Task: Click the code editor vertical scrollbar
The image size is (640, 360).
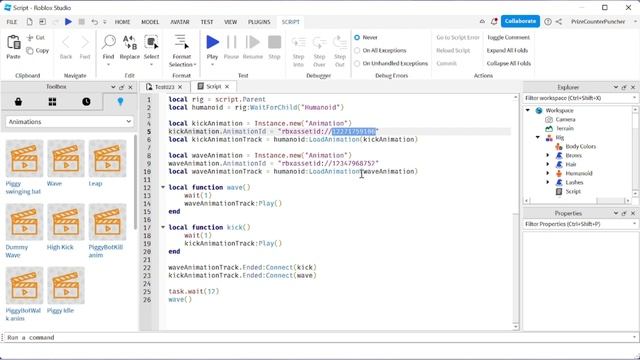Action: tap(516, 212)
